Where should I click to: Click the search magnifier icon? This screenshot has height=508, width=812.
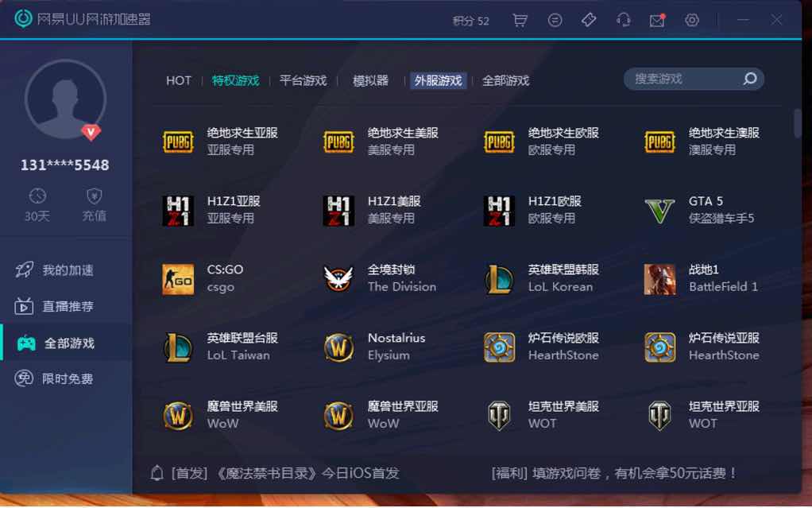tap(750, 79)
